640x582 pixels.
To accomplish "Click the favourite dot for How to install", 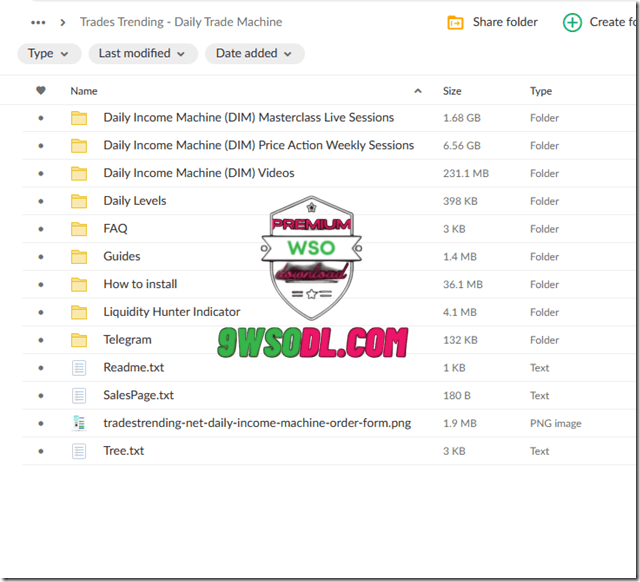I will click(x=41, y=284).
